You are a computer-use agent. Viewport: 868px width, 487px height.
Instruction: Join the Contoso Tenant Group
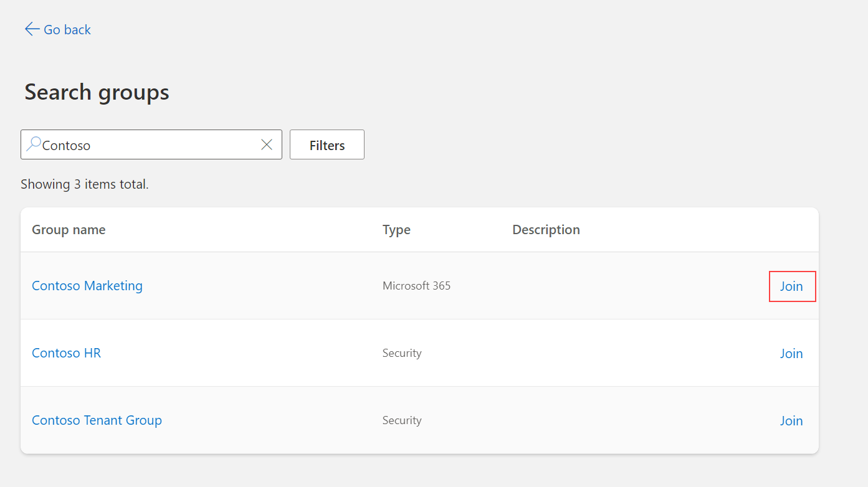pos(791,420)
